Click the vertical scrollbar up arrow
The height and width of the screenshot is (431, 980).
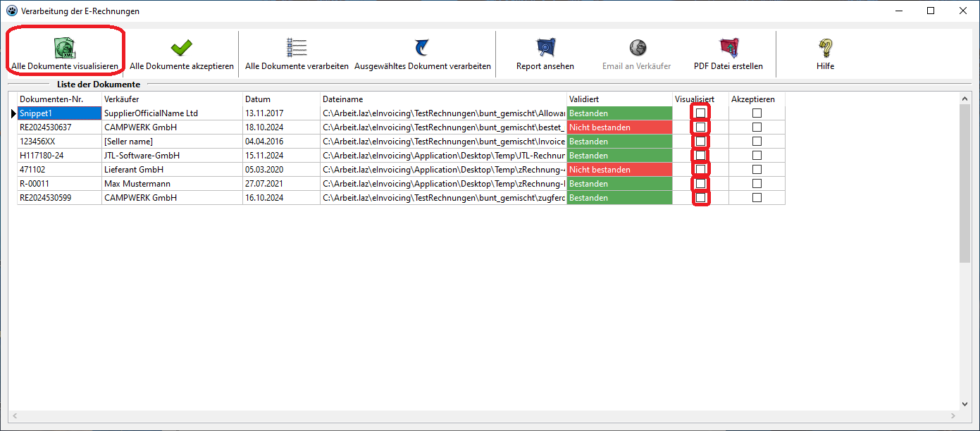click(965, 100)
